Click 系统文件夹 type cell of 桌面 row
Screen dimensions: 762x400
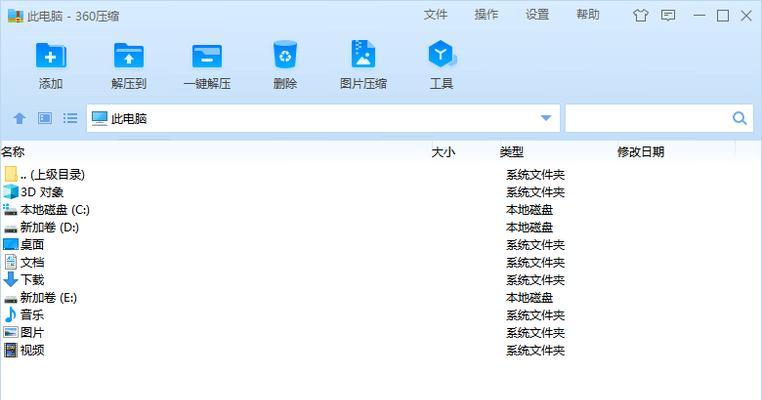[535, 245]
